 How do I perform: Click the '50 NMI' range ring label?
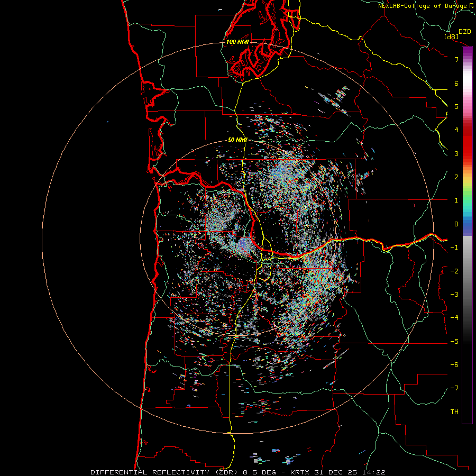(237, 140)
